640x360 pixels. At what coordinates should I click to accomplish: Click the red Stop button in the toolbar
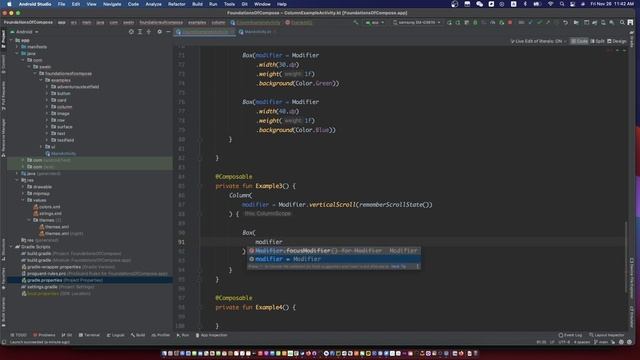click(x=510, y=22)
